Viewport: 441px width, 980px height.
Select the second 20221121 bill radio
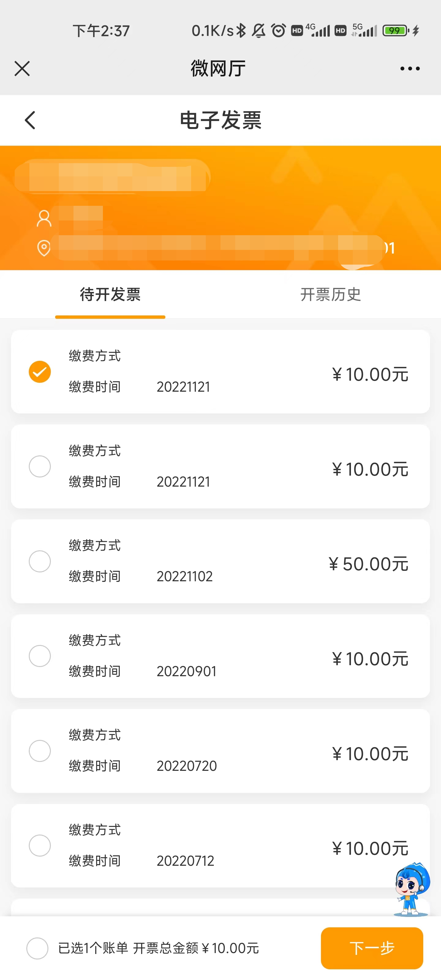pos(40,466)
